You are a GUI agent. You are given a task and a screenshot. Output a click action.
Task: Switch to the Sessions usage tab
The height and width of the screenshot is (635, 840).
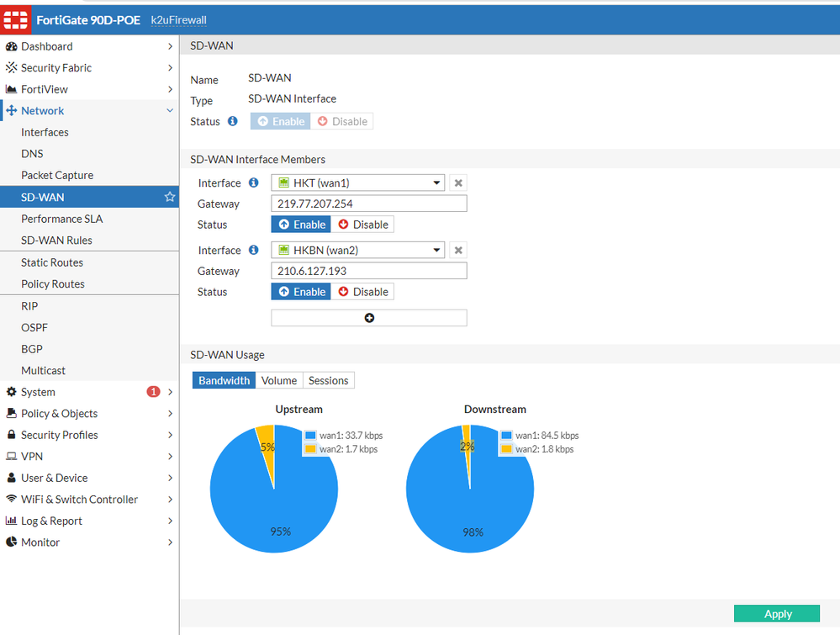click(x=329, y=380)
